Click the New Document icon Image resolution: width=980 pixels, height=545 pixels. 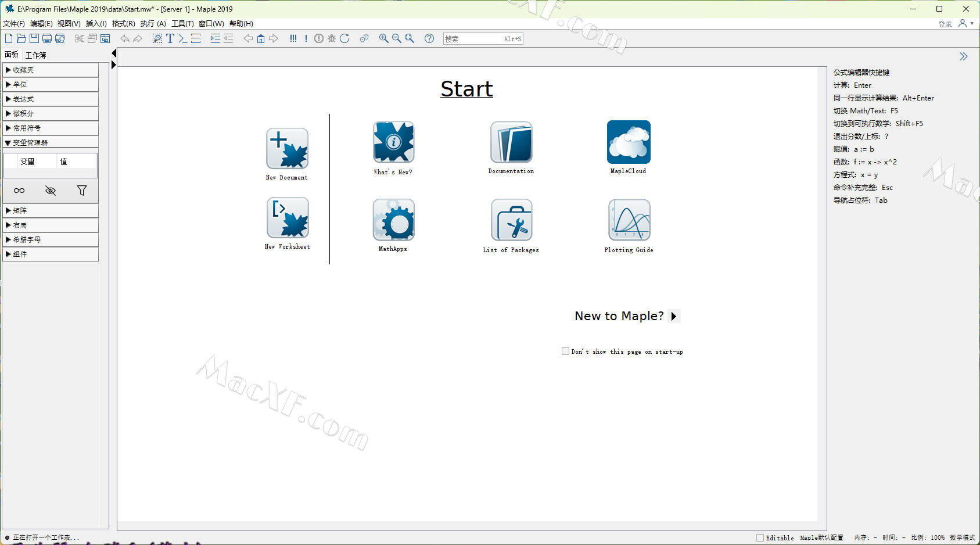coord(287,149)
